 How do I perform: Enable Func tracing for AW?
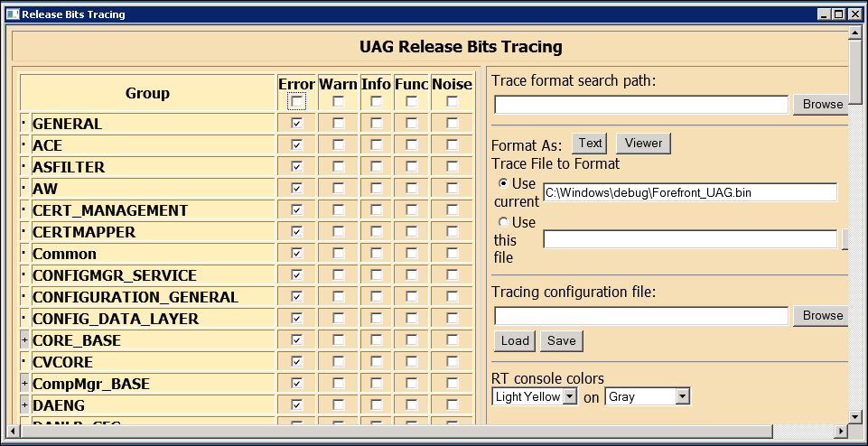coord(411,188)
